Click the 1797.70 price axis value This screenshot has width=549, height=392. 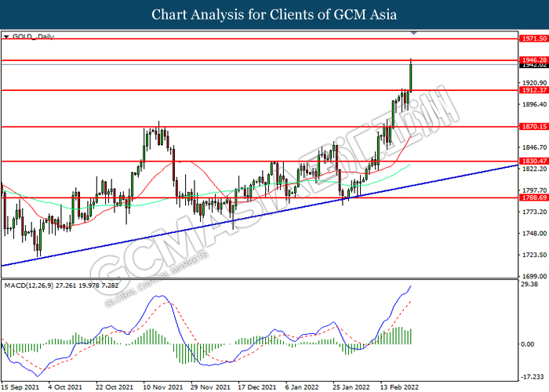coord(534,191)
